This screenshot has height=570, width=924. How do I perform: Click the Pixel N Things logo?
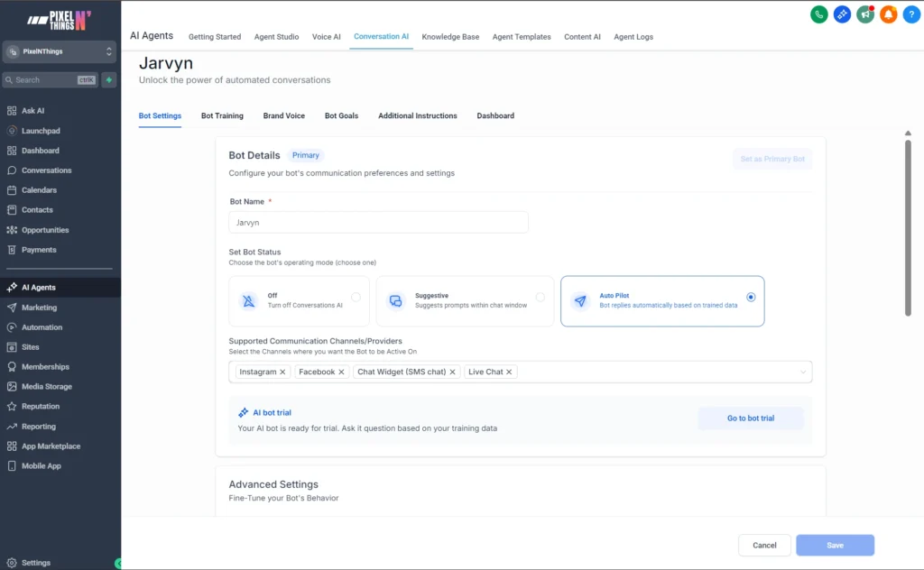pyautogui.click(x=60, y=20)
